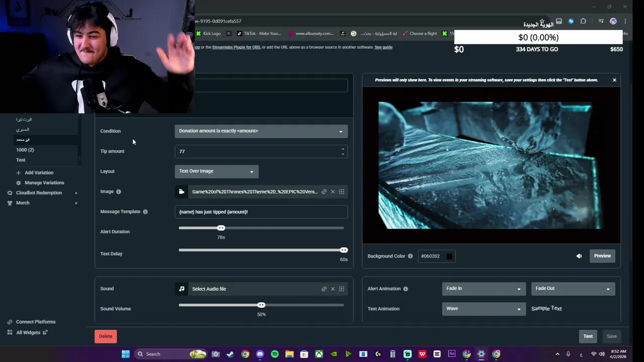This screenshot has height=362, width=644.
Task: Open the media gallery grid in the Sound row
Action: [342, 289]
